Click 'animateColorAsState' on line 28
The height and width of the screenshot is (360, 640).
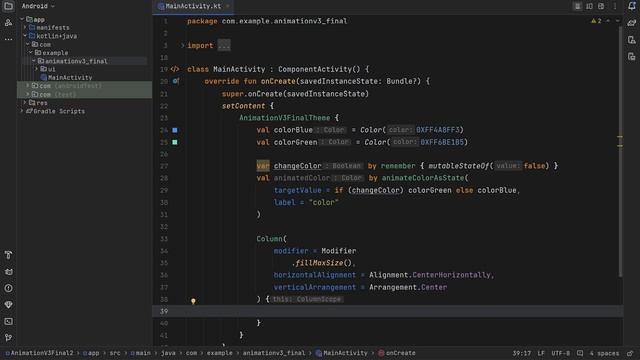tap(423, 178)
